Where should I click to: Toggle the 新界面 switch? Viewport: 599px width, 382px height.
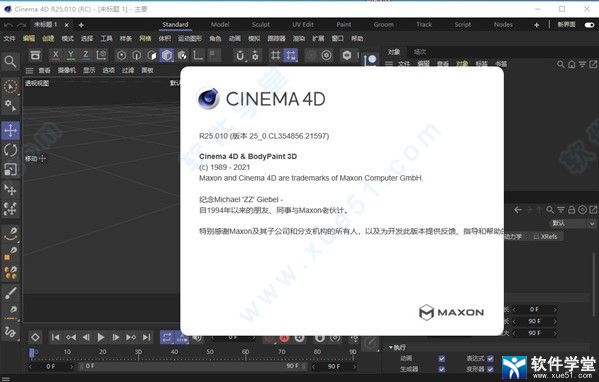click(589, 25)
